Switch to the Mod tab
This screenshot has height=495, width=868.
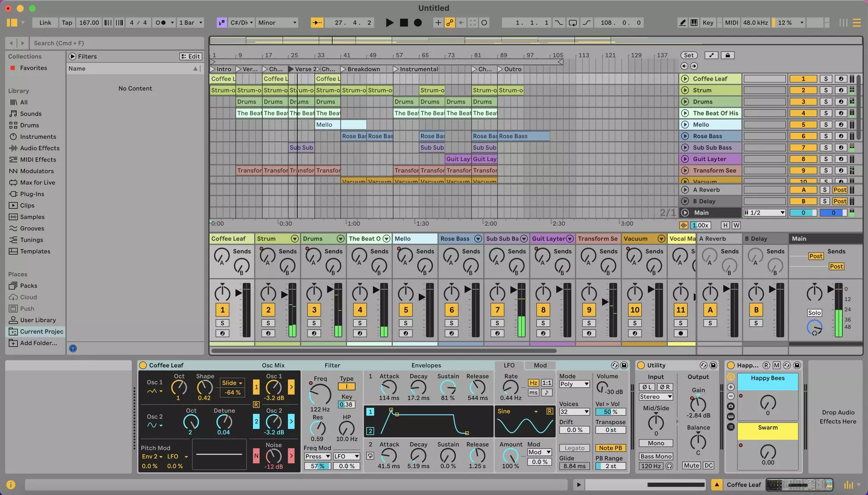pos(540,365)
